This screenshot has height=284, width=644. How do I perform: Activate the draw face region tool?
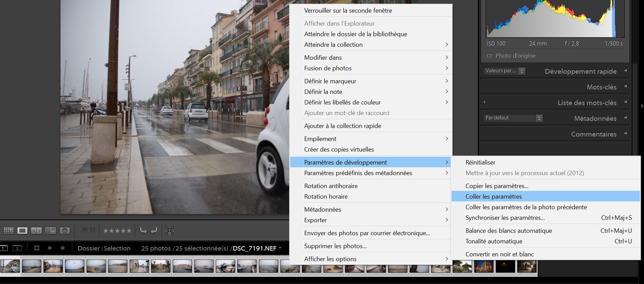point(170,231)
